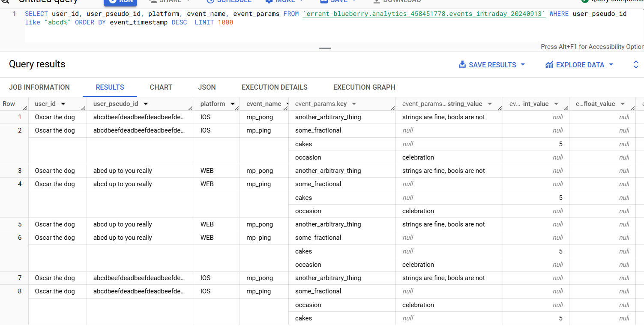
Task: Click the occasion key in row 4
Action: [308, 211]
